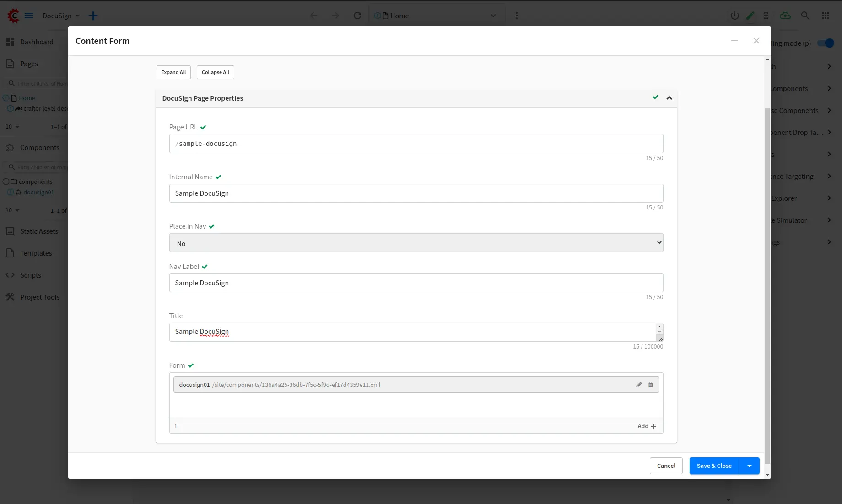Image resolution: width=842 pixels, height=504 pixels.
Task: Open the hamburger sidebar menu icon
Action: [x=29, y=16]
